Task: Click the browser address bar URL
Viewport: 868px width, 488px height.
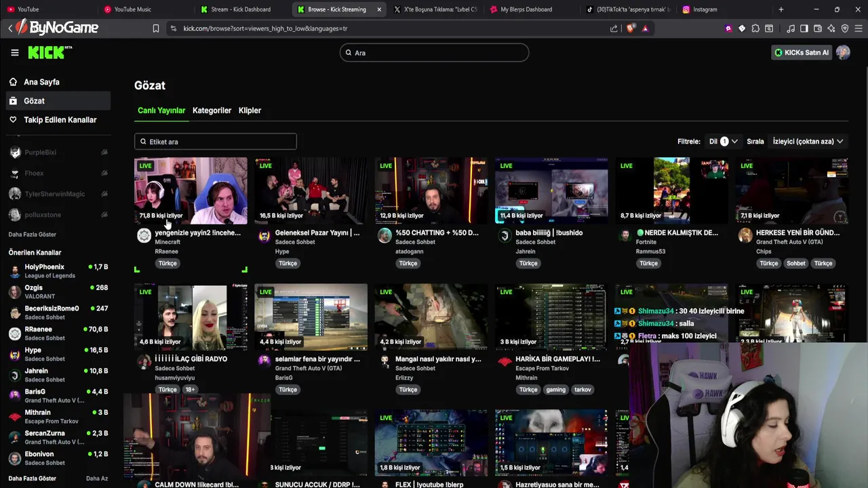Action: pyautogui.click(x=265, y=28)
